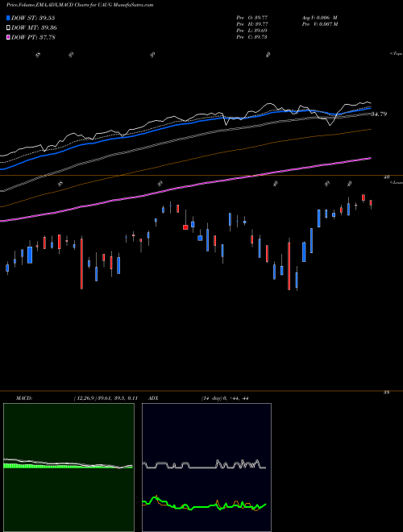Click the Pre L: 39.69 value
Screen dimensions: 403x532
point(251,30)
